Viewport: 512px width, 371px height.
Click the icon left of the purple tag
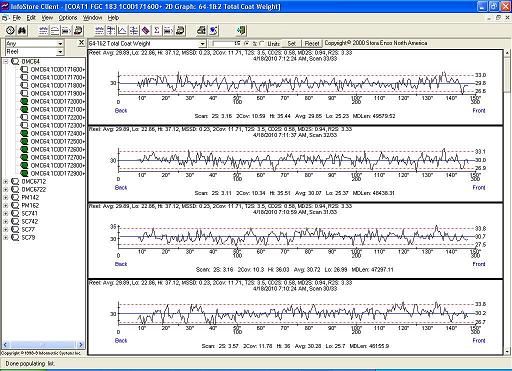click(x=134, y=31)
